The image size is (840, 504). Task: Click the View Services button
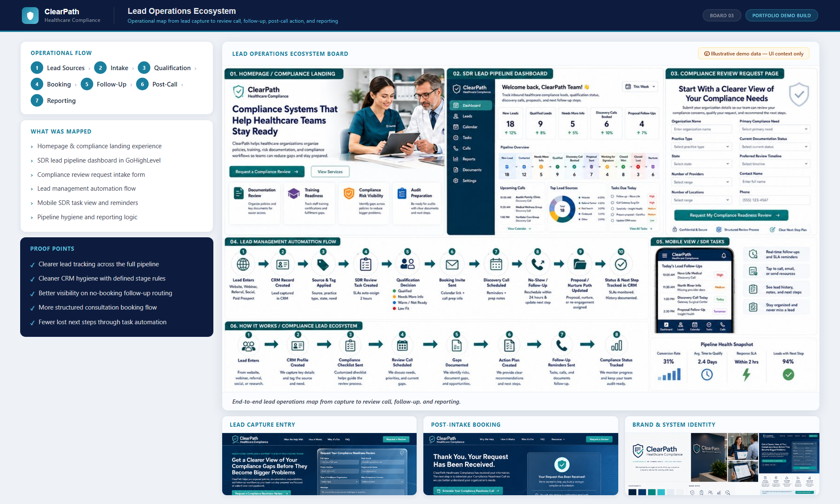tap(330, 171)
